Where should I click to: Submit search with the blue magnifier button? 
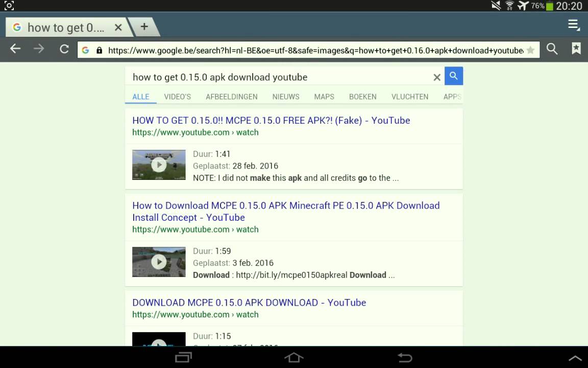pos(454,76)
